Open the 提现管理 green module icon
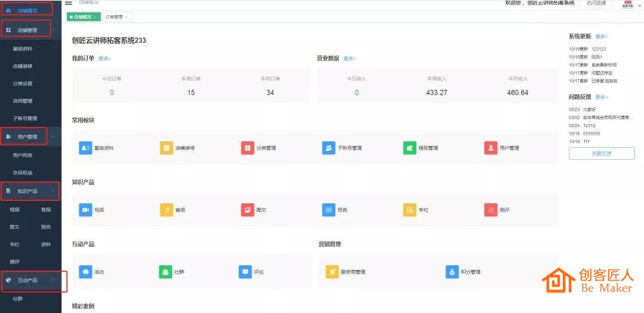 click(x=410, y=148)
